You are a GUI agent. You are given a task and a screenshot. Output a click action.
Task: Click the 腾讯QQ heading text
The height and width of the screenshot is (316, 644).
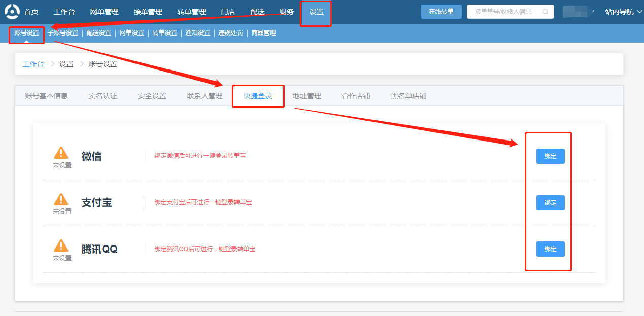99,249
